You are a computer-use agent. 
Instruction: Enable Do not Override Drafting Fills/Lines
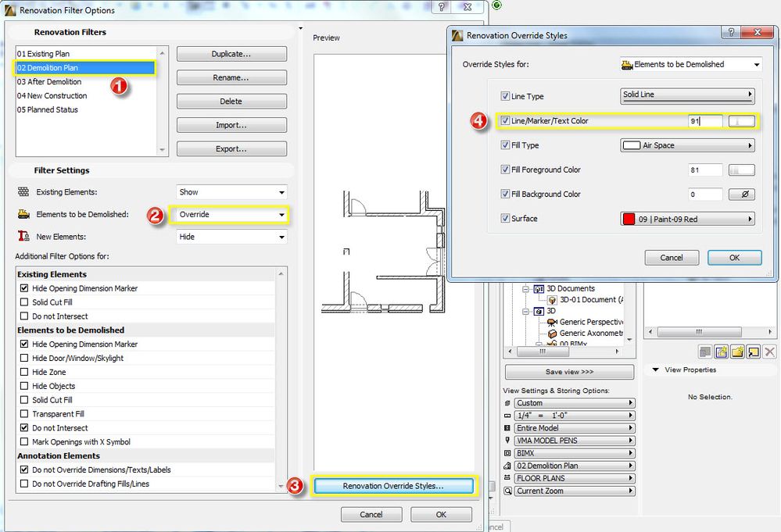[24, 484]
